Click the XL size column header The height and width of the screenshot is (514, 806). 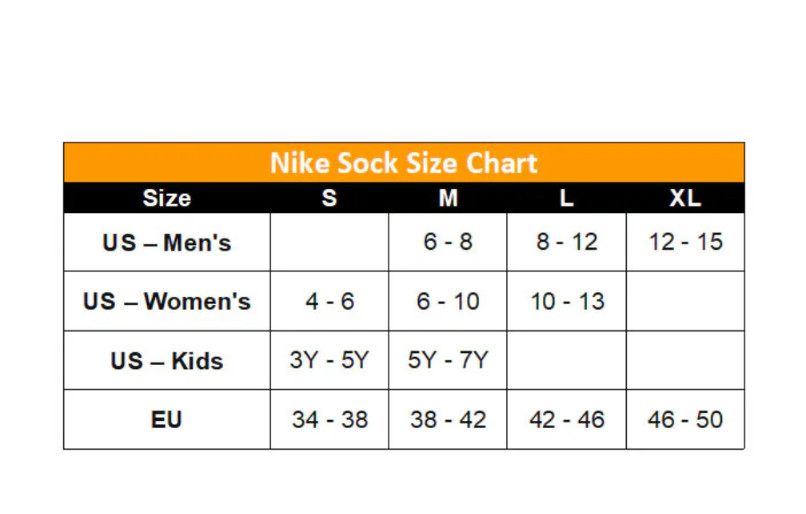(x=685, y=198)
